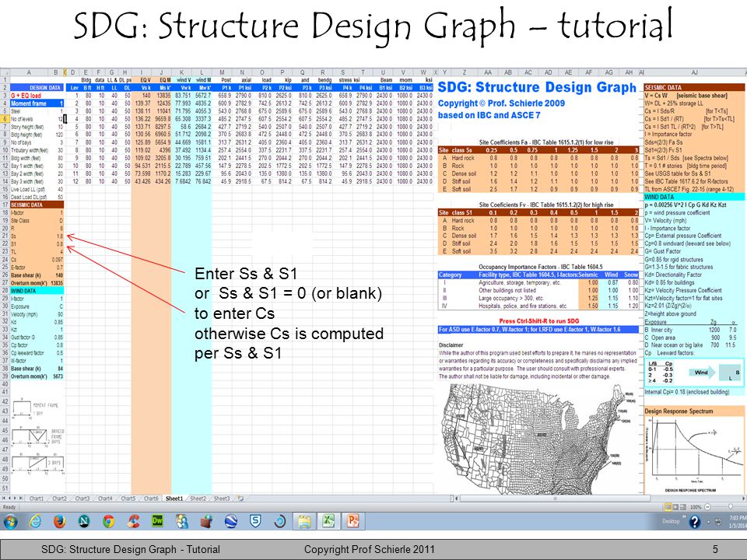Viewport: 747px width, 560px height.
Task: Open the circular swirl taskbar icon
Action: (x=280, y=521)
